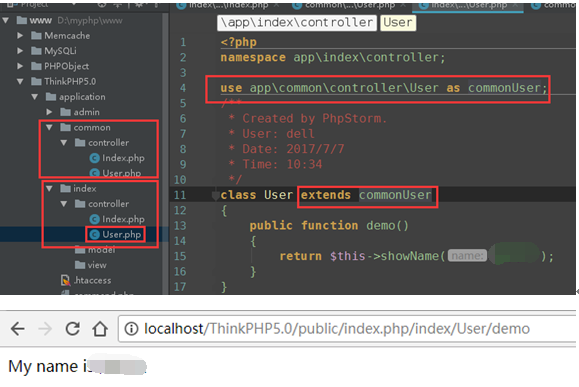Click the browser Back arrow

point(18,329)
